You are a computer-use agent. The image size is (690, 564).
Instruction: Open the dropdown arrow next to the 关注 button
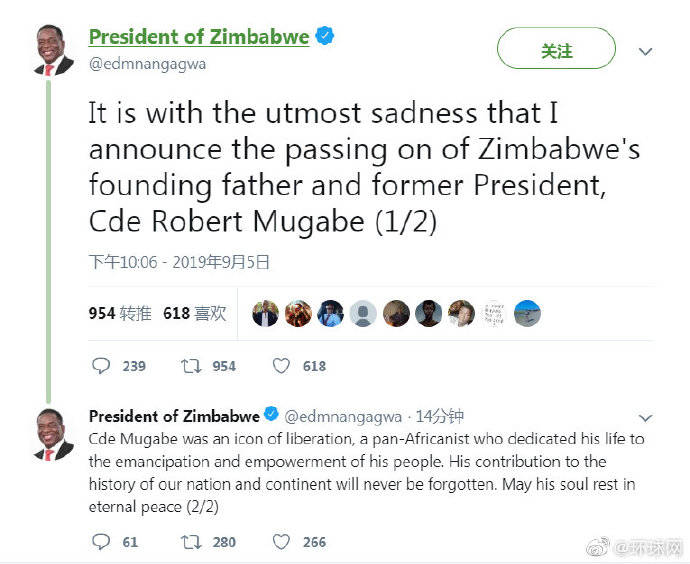[x=646, y=51]
